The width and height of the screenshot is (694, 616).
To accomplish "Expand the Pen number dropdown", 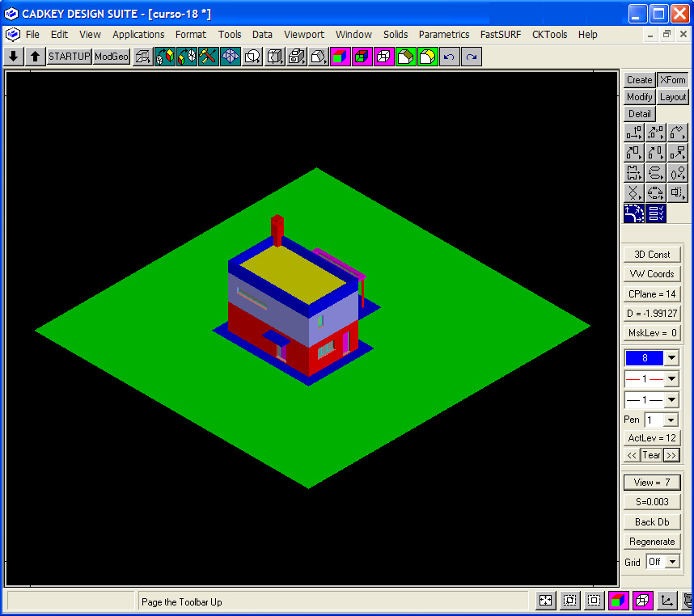I will tap(671, 420).
